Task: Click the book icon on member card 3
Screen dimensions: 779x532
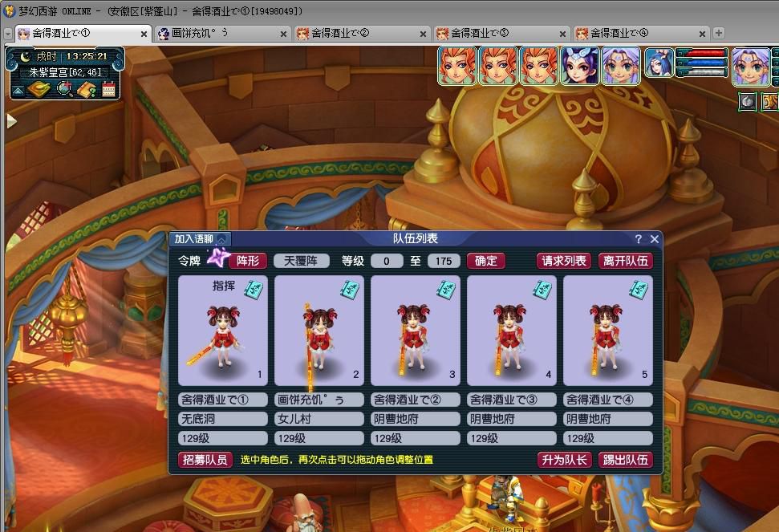Action: pos(446,289)
